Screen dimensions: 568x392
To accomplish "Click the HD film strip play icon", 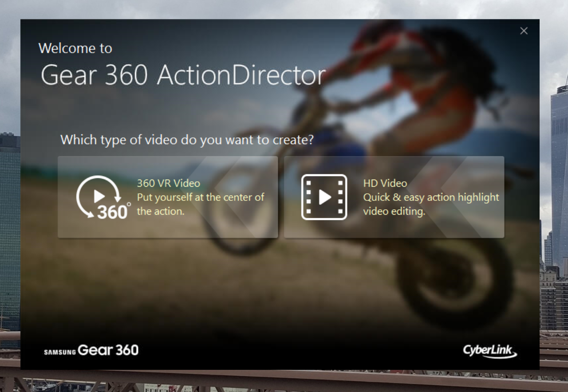I will [324, 197].
